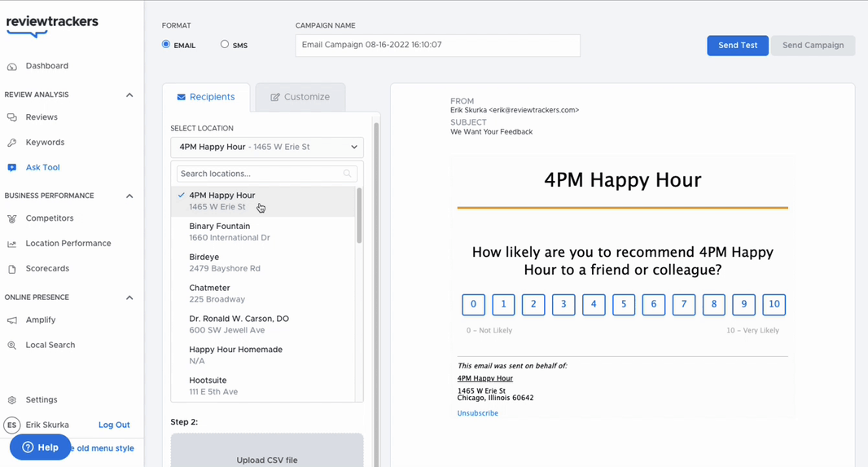
Task: Collapse the Review Analysis section
Action: click(129, 95)
